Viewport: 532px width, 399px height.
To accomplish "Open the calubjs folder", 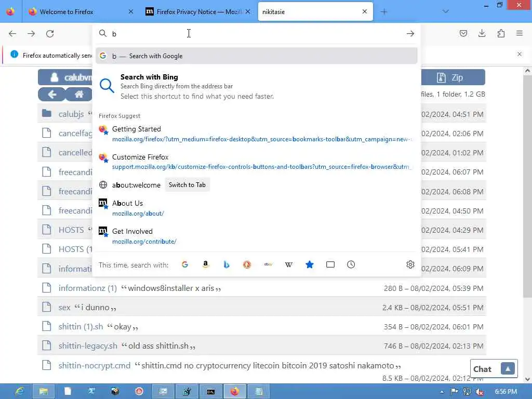I will [71, 114].
